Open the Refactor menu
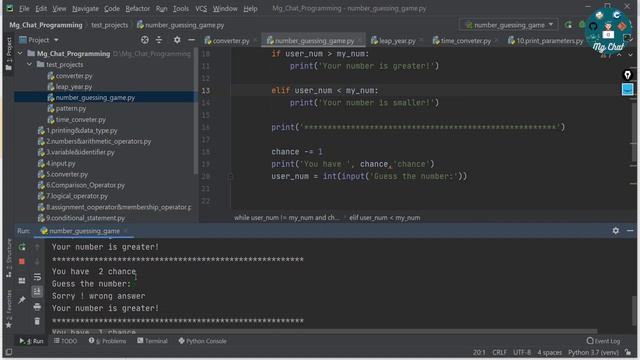 (138, 8)
